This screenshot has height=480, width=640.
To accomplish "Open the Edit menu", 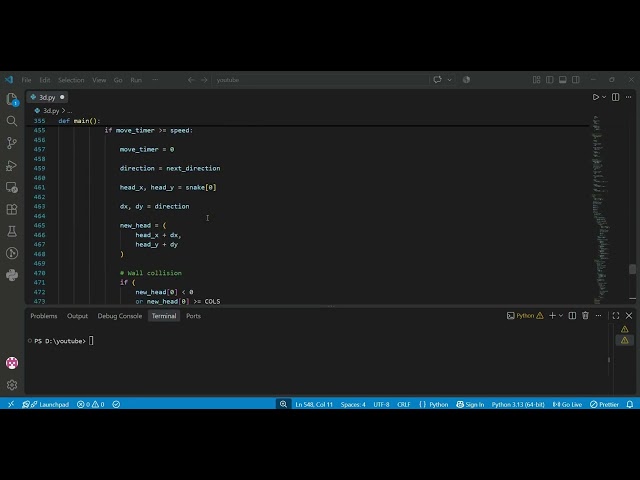I will (45, 80).
